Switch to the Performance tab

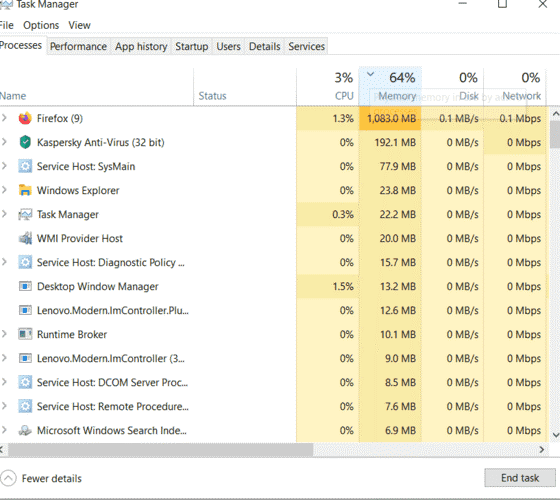point(78,46)
